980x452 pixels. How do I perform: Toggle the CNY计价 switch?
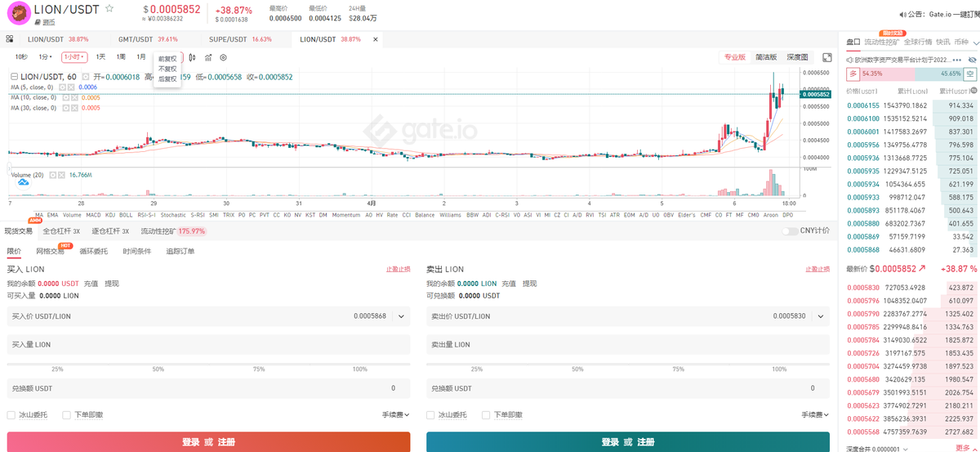(x=789, y=231)
